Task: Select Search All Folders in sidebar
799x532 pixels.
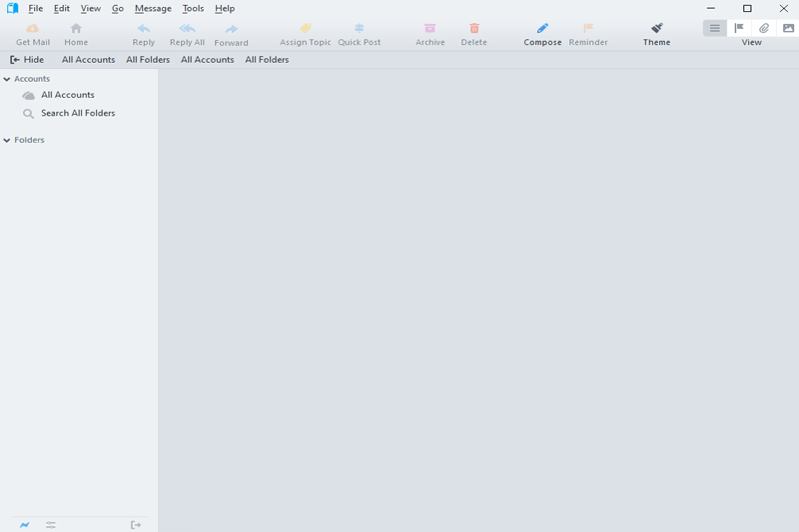Action: (77, 114)
